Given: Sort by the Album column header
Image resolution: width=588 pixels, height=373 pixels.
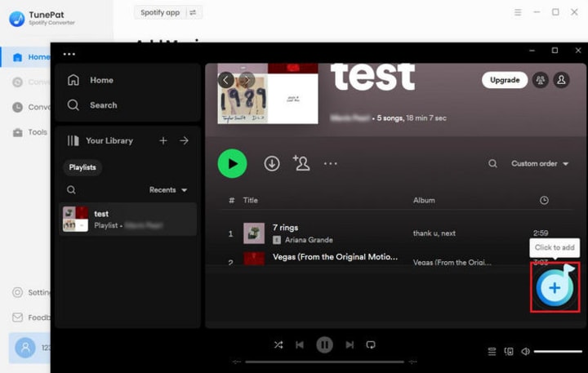Looking at the screenshot, I should [x=424, y=200].
